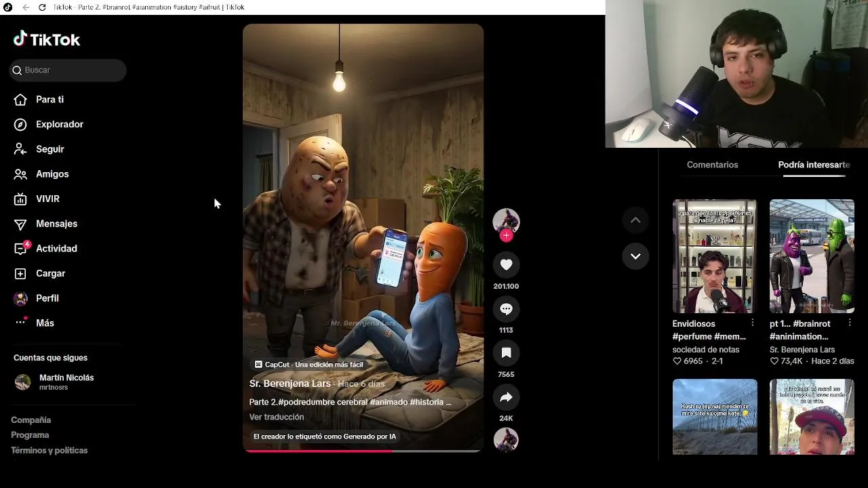Go to the Seguir feed
The width and height of the screenshot is (868, 488).
50,149
